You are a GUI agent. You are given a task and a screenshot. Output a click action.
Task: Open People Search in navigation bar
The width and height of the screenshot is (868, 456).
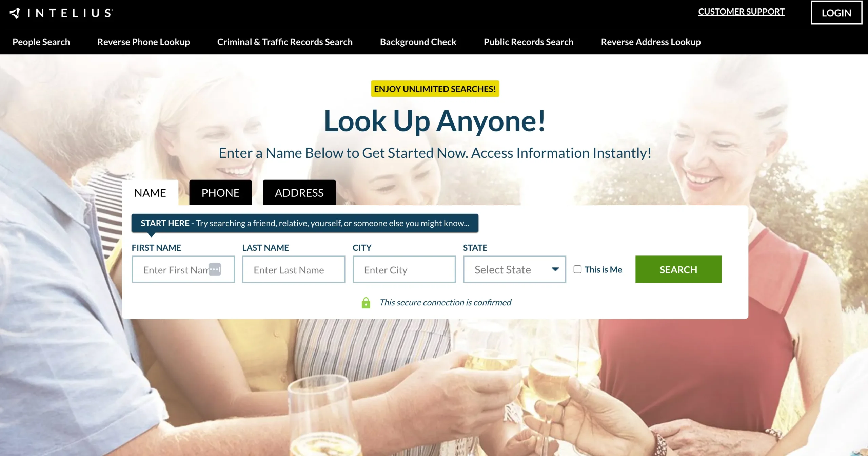(41, 42)
